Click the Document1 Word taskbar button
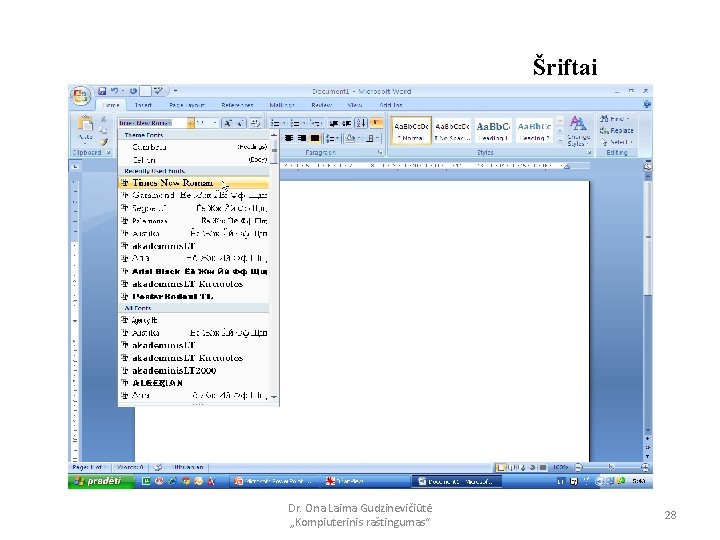The image size is (720, 540). click(456, 481)
